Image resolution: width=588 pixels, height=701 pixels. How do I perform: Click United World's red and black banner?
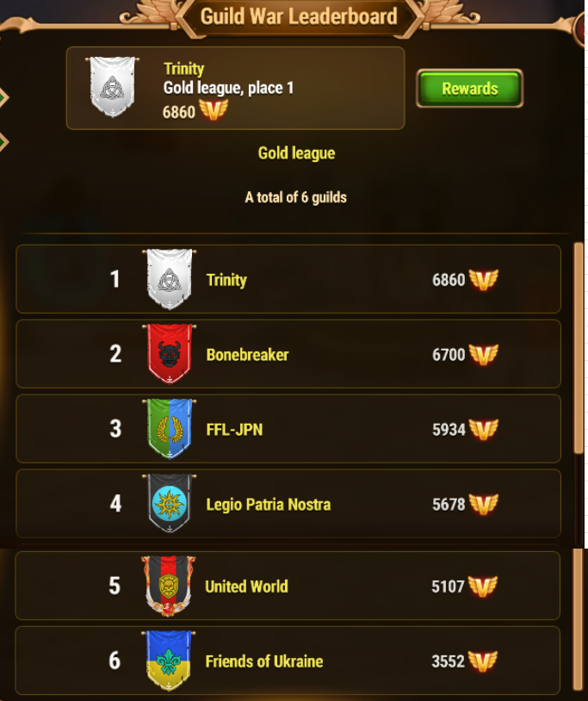169,586
